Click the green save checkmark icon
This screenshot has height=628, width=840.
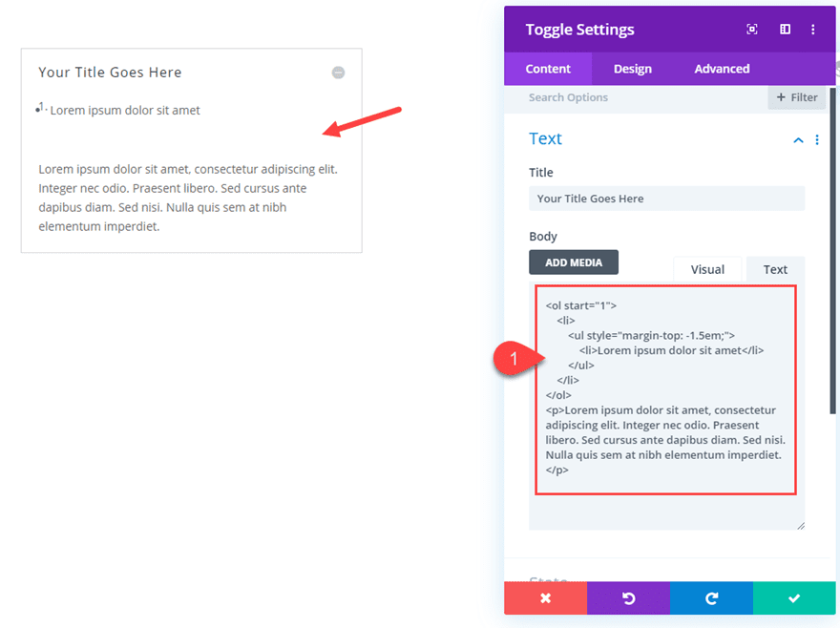click(x=794, y=598)
